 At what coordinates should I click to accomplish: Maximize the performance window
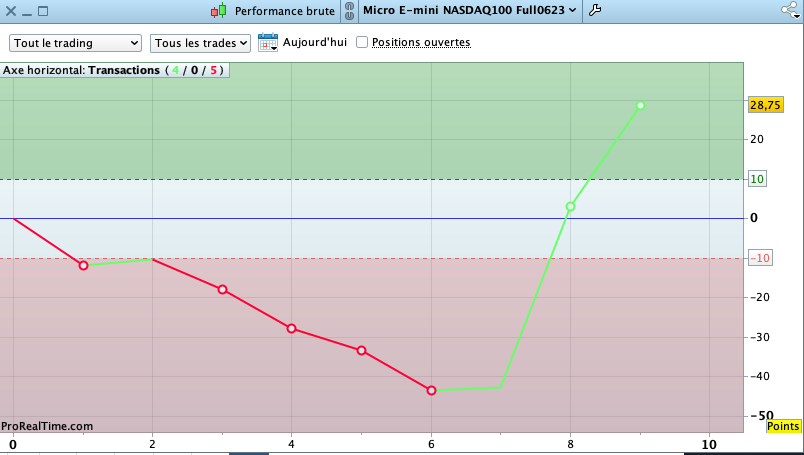[43, 11]
